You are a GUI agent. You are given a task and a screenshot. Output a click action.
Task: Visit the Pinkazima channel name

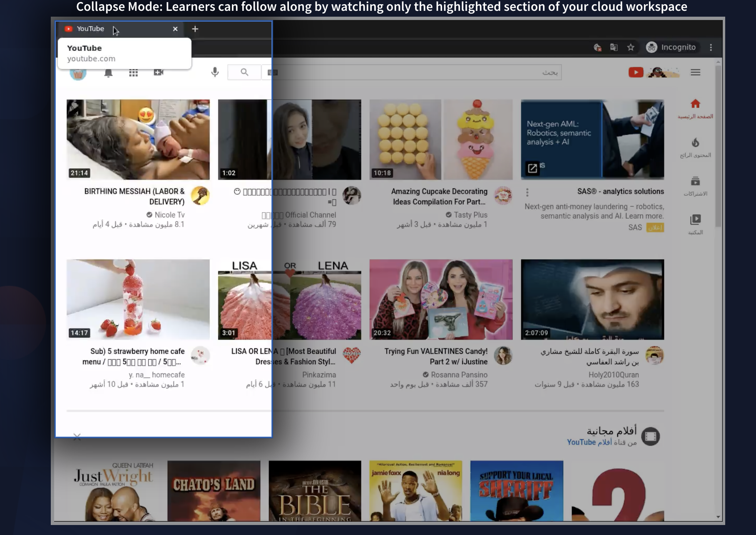click(x=319, y=375)
